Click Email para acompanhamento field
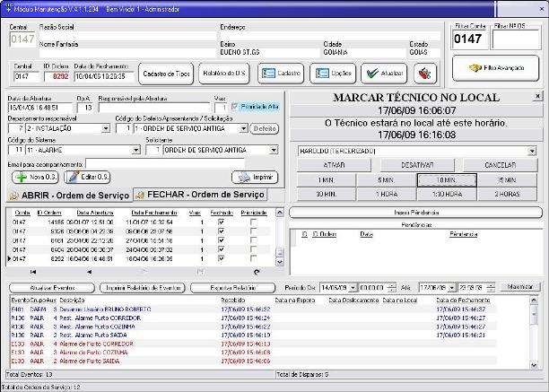Viewport: 549px width, 392px height. (165, 164)
